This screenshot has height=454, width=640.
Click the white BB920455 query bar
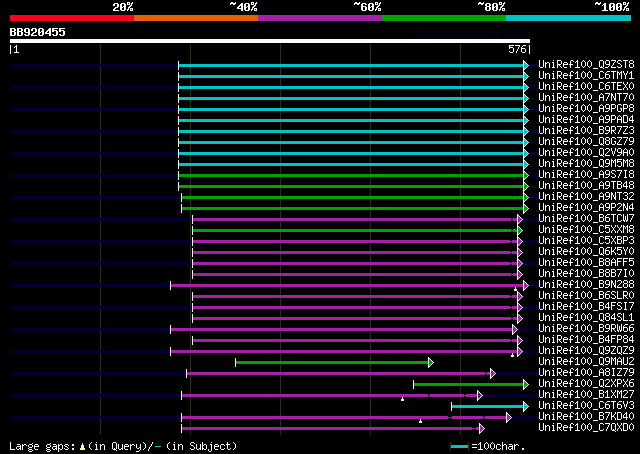tap(270, 41)
